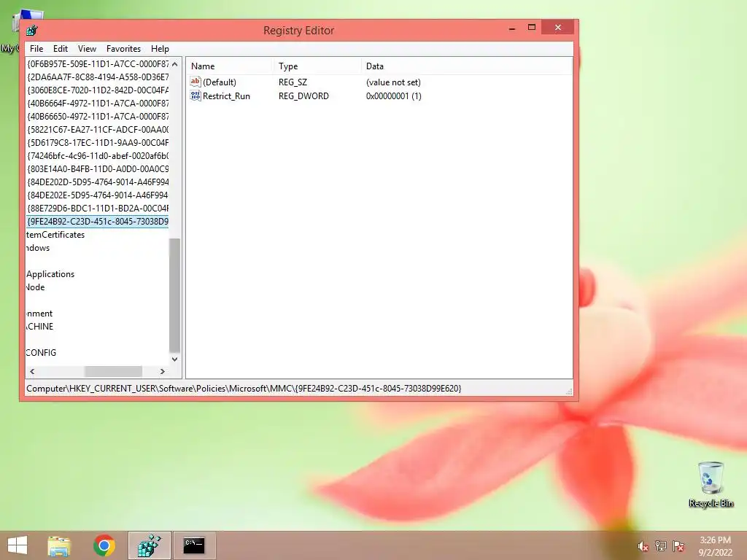Click the tree pane scroll down arrow
This screenshot has width=747, height=560.
[x=175, y=359]
